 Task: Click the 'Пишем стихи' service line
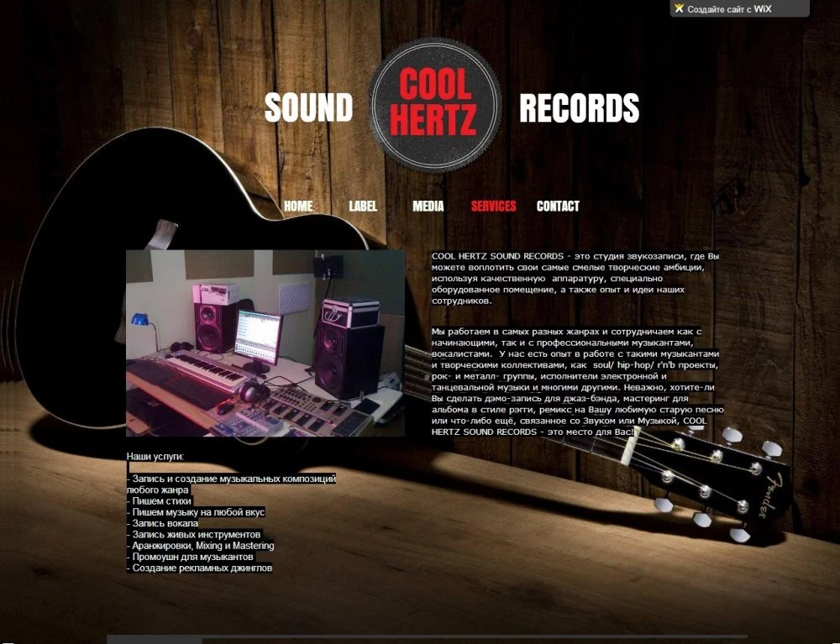161,501
